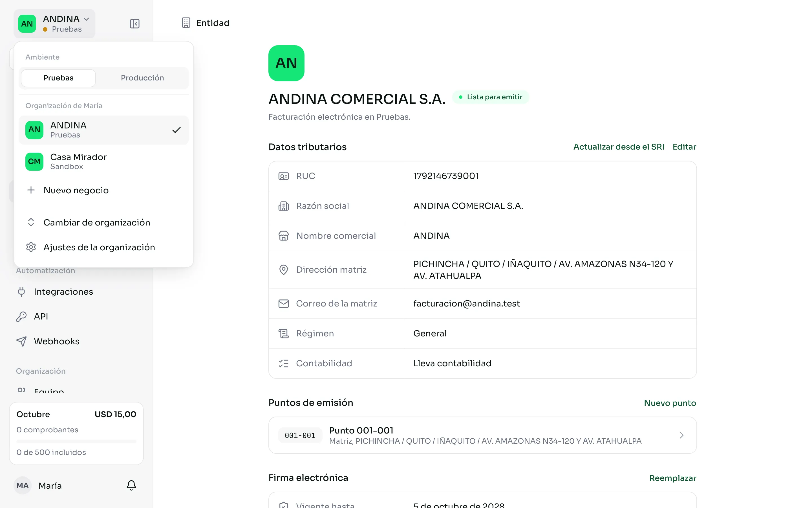Image resolution: width=812 pixels, height=508 pixels.
Task: Click the Régimen scroll icon
Action: pyautogui.click(x=284, y=334)
